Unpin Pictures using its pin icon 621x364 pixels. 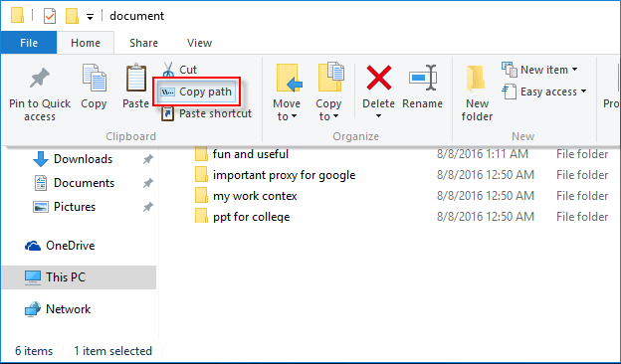pos(147,207)
